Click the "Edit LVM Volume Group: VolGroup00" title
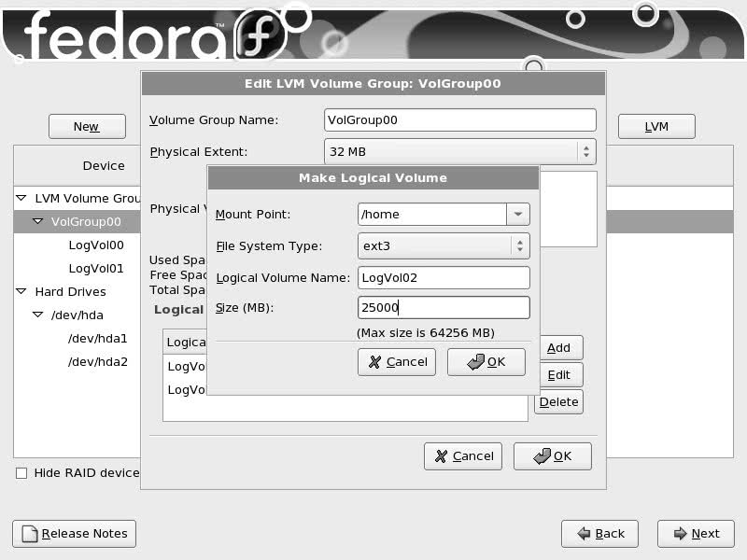Screen dimensions: 747x560 pyautogui.click(x=373, y=84)
